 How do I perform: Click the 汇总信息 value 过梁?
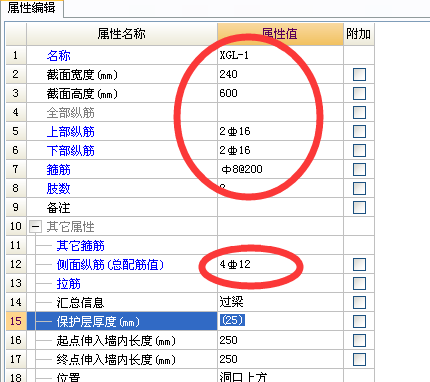coord(280,302)
